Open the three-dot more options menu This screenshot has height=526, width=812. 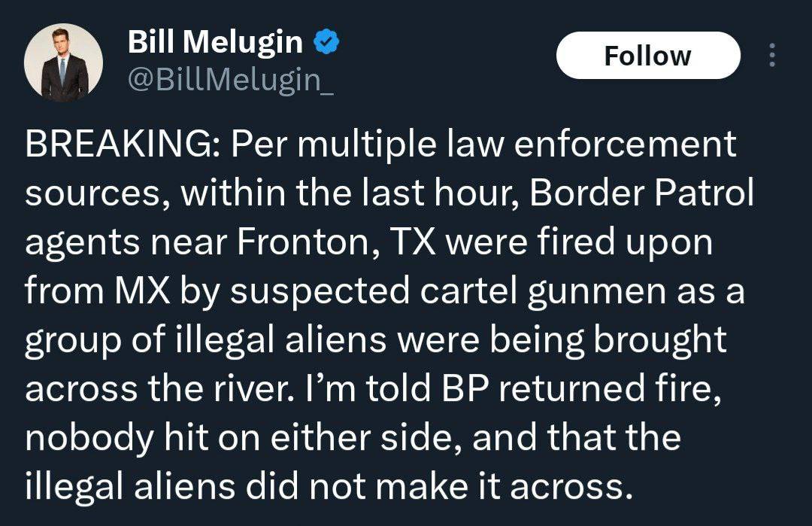pyautogui.click(x=772, y=56)
